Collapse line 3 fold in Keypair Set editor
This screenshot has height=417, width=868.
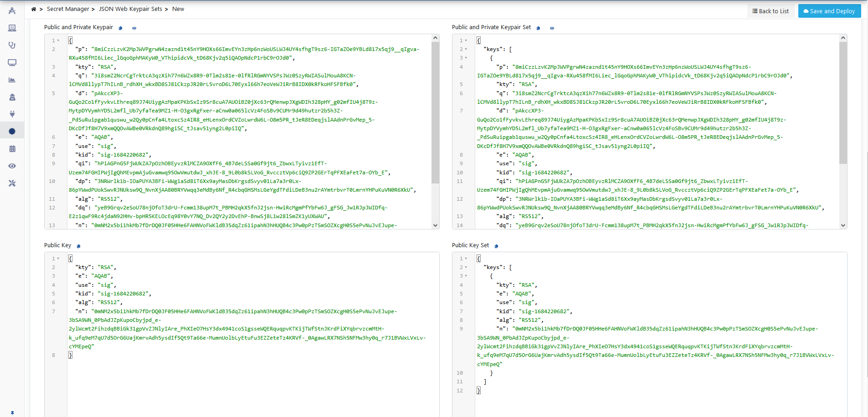466,58
